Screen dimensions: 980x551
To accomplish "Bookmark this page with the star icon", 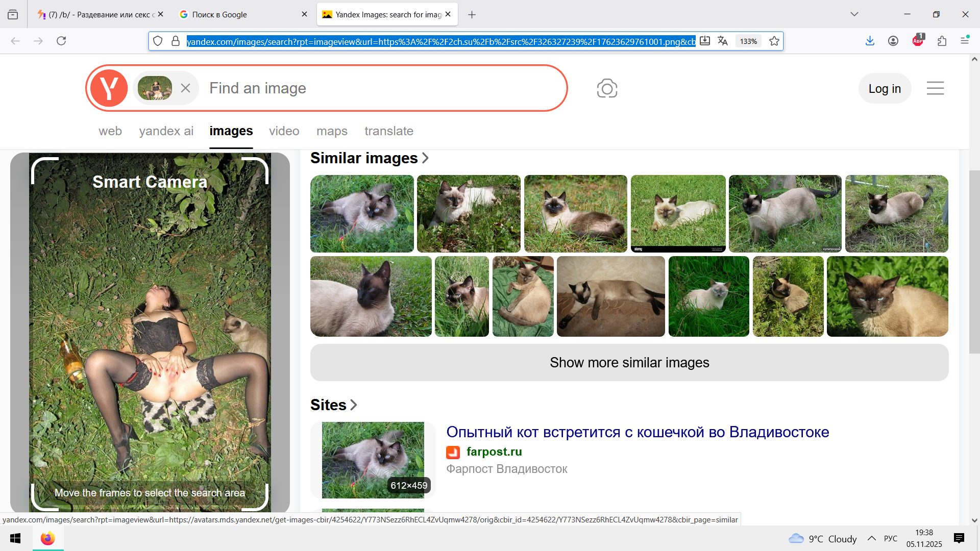I will (x=774, y=41).
